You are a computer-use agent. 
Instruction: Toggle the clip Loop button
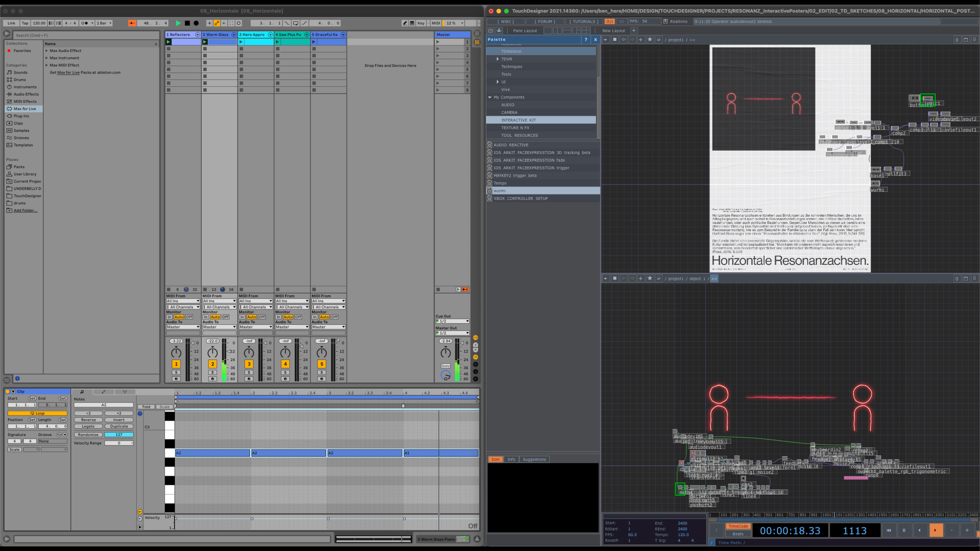[x=37, y=413]
